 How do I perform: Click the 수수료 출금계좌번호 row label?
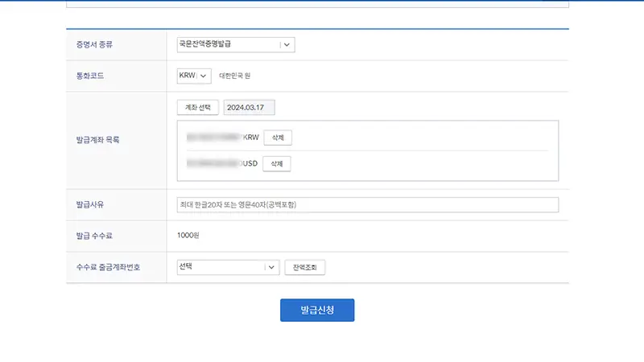tap(108, 267)
